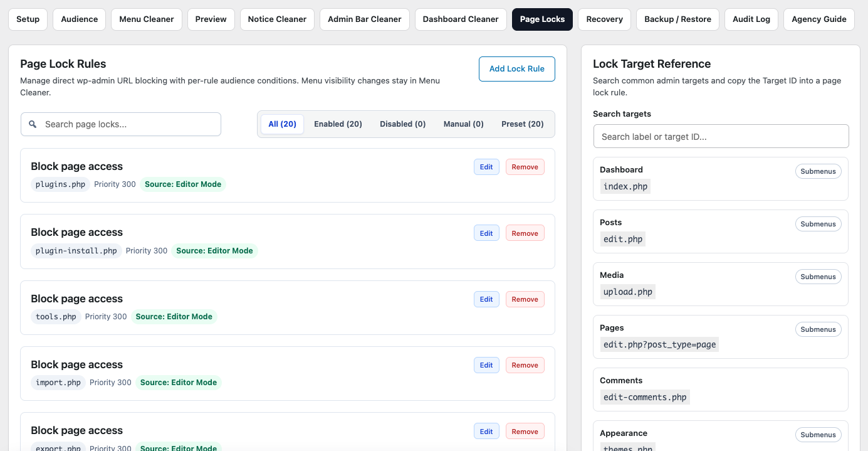
Task: Remove the import.php lock rule
Action: pyautogui.click(x=525, y=365)
